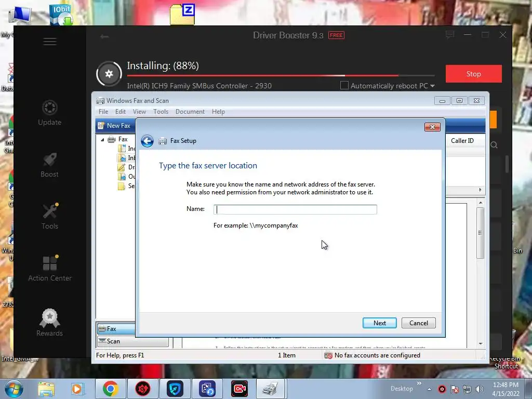Click in the fax server Name field
Viewport: 532px width, 399px height.
click(x=295, y=209)
